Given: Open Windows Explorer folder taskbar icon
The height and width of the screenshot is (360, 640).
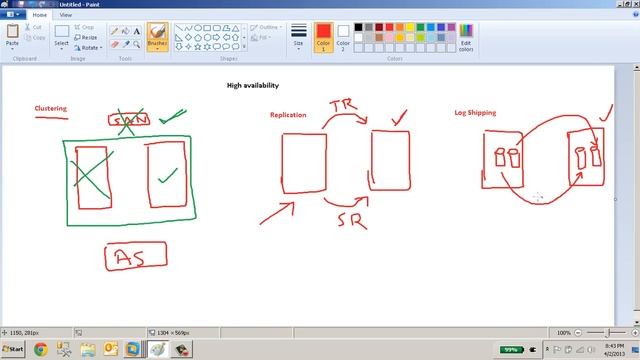Looking at the screenshot, I should point(88,349).
